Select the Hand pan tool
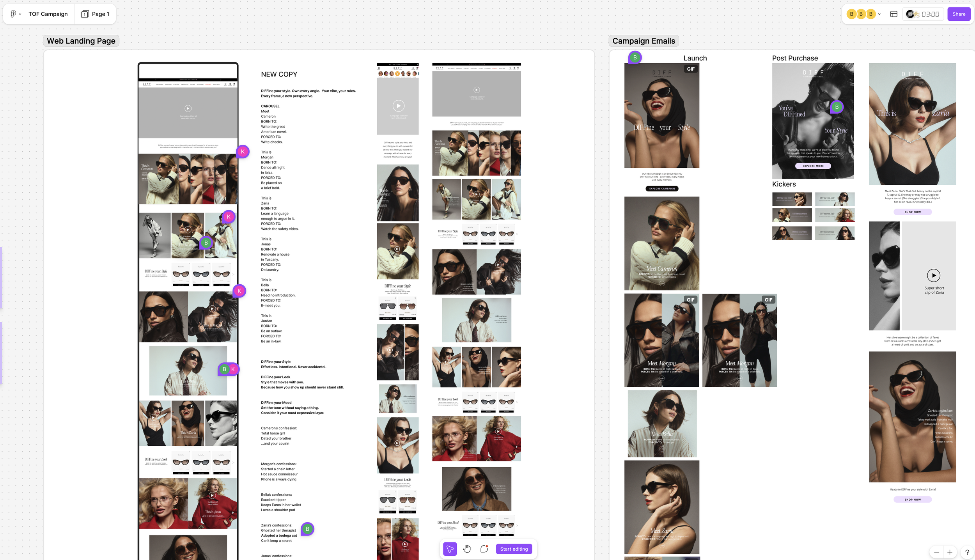The image size is (975, 560). [467, 549]
